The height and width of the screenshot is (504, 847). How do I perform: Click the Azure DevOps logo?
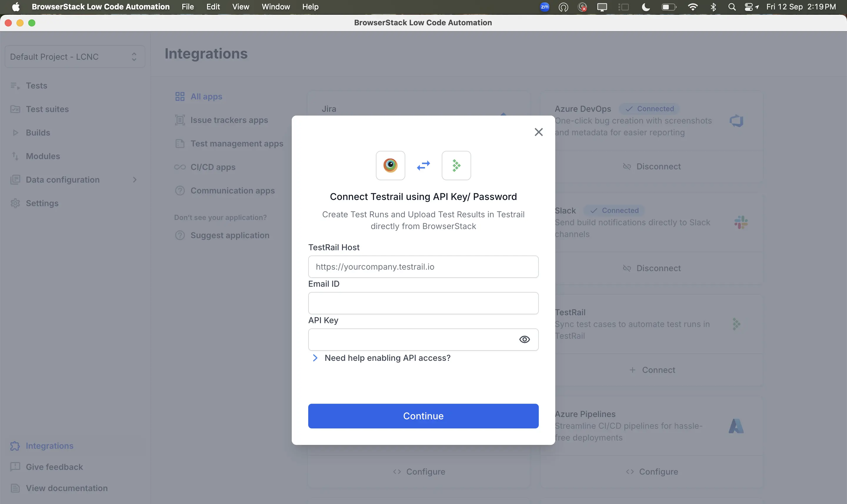pos(736,121)
